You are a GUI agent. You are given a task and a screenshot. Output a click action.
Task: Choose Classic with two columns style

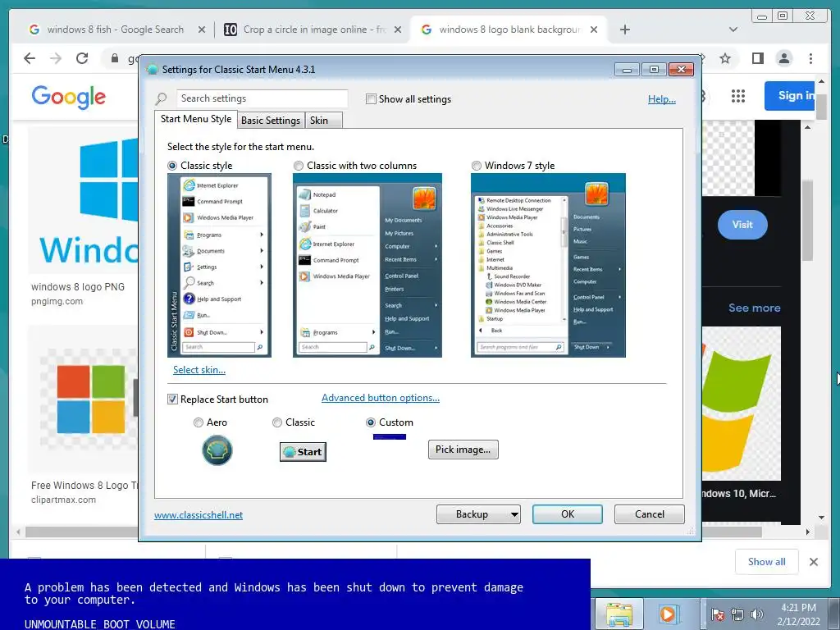click(x=299, y=166)
